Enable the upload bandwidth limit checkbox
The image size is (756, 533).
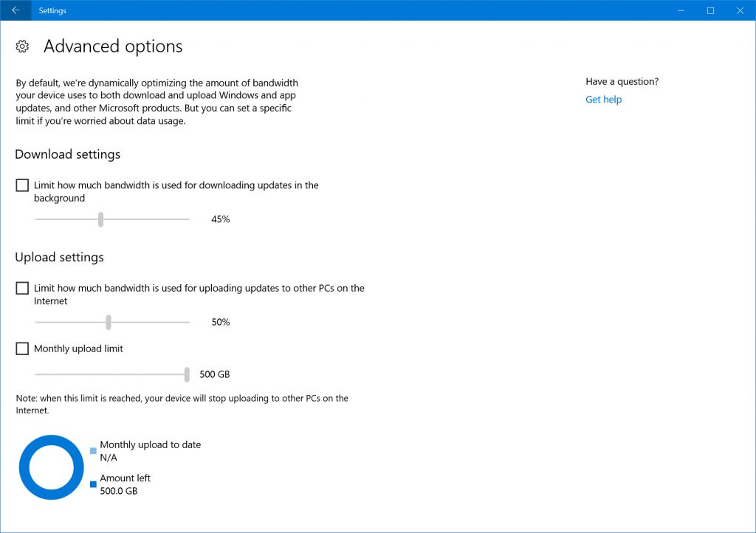coord(23,288)
